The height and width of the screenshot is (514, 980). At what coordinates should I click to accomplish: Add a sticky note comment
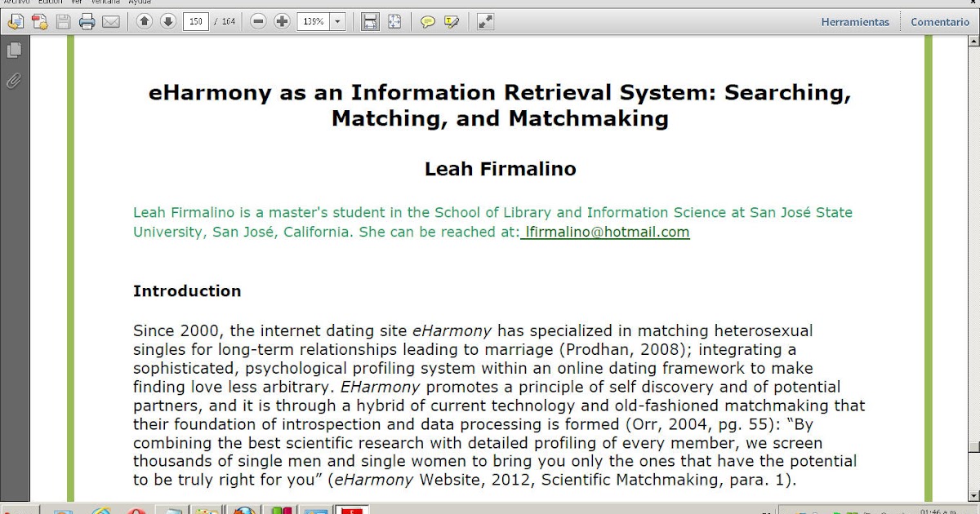pyautogui.click(x=427, y=22)
